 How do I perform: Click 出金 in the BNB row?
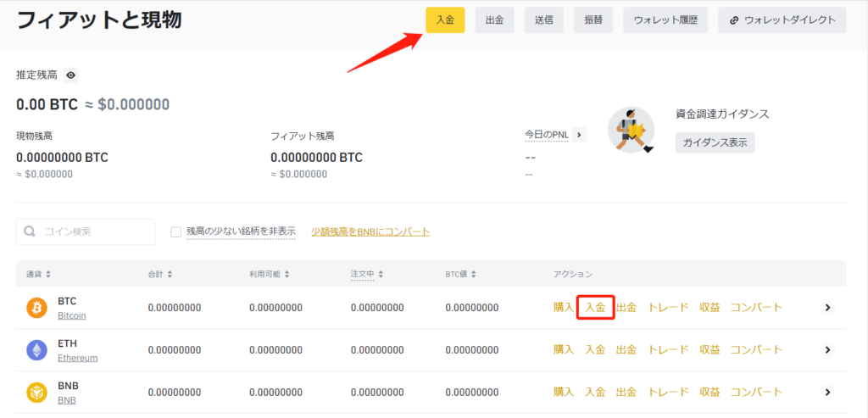[x=626, y=392]
